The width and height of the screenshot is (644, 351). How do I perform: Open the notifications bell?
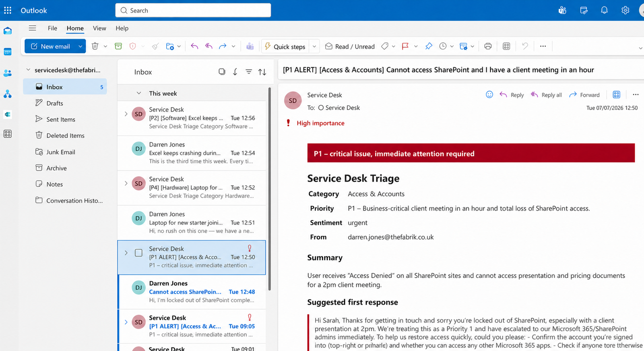(604, 10)
